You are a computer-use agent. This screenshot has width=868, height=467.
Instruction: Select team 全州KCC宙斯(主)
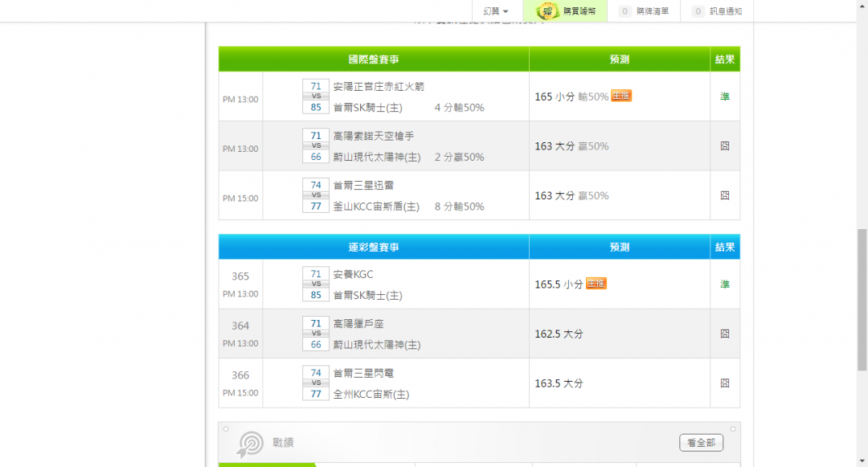coord(371,395)
